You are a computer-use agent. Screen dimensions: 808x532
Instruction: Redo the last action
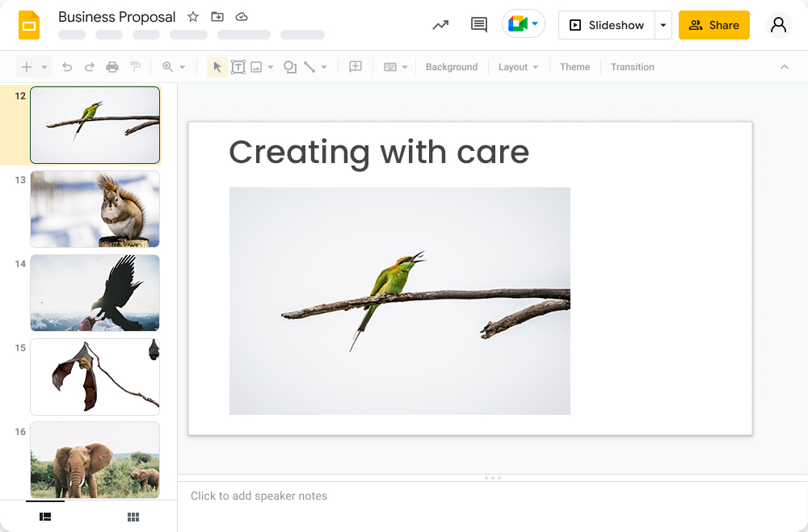point(89,67)
